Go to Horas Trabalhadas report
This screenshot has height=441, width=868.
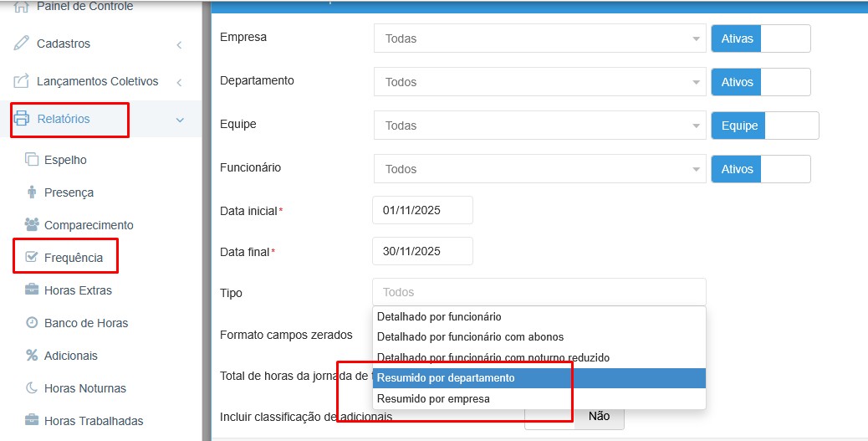(94, 421)
